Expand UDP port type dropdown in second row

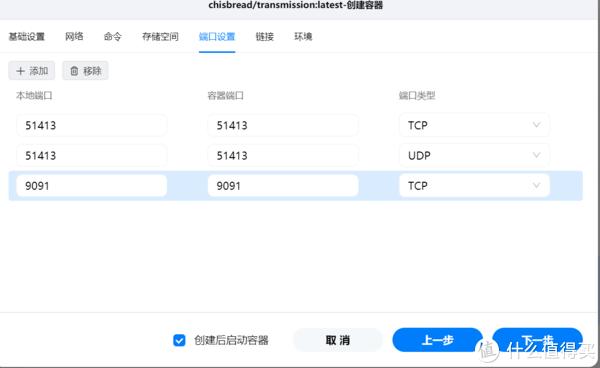point(474,155)
